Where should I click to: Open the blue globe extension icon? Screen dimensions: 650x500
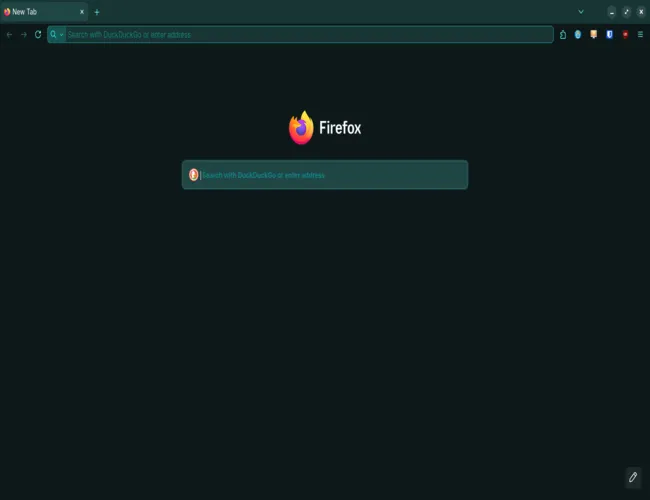pyautogui.click(x=578, y=34)
